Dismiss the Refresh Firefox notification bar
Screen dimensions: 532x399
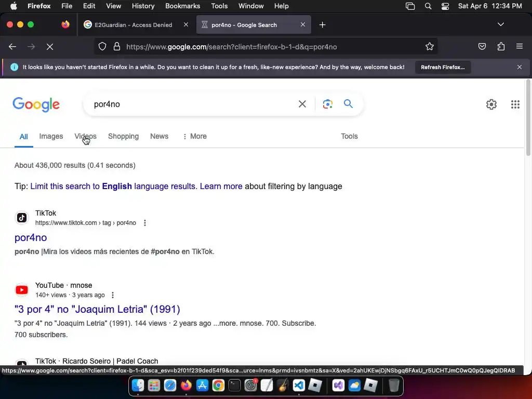point(519,67)
